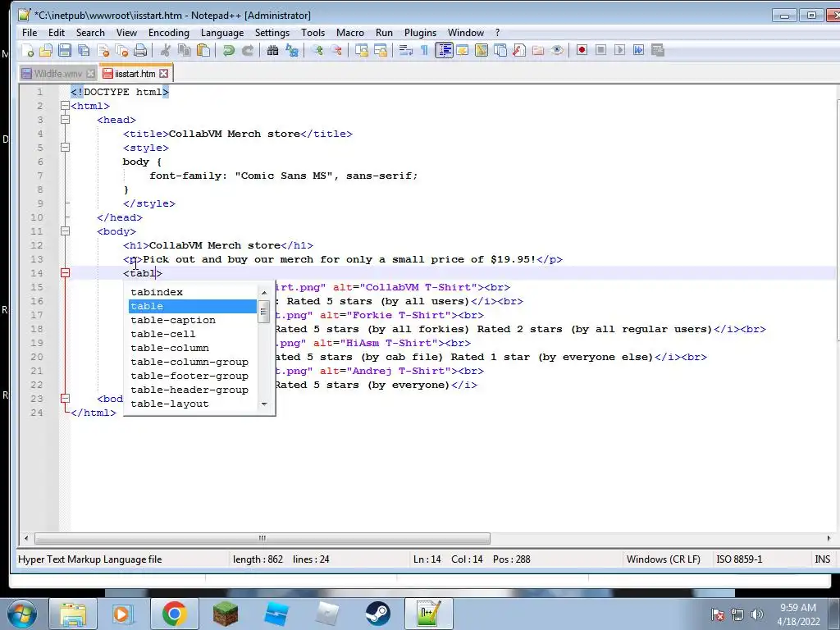This screenshot has height=630, width=840.
Task: Click the Close document toolbar icon
Action: (103, 50)
